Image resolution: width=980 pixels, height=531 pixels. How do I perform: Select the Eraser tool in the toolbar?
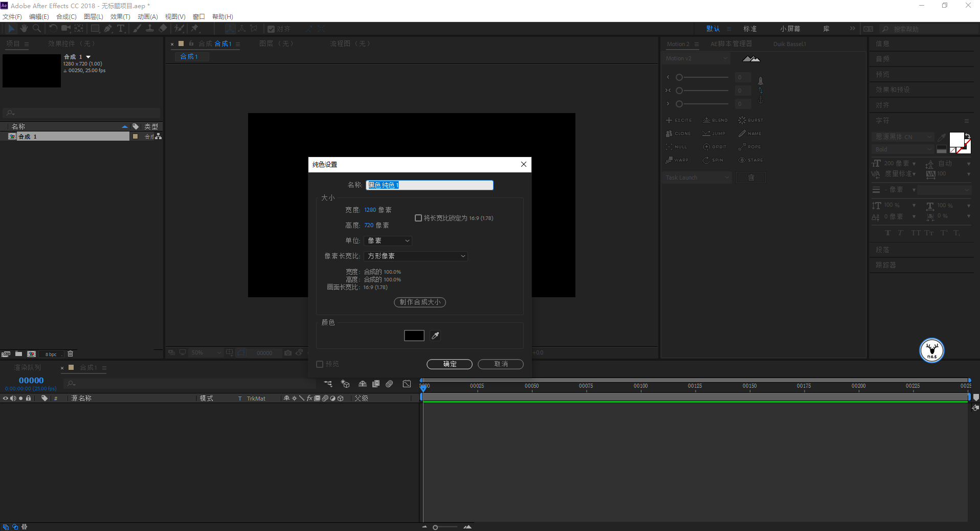coord(163,29)
